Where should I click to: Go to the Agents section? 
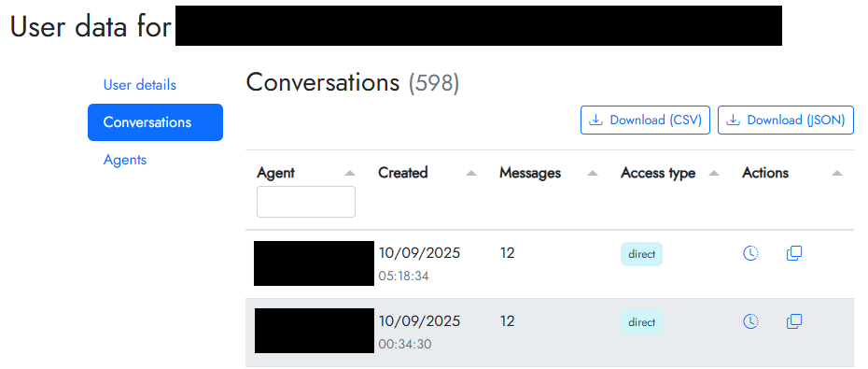pos(124,160)
